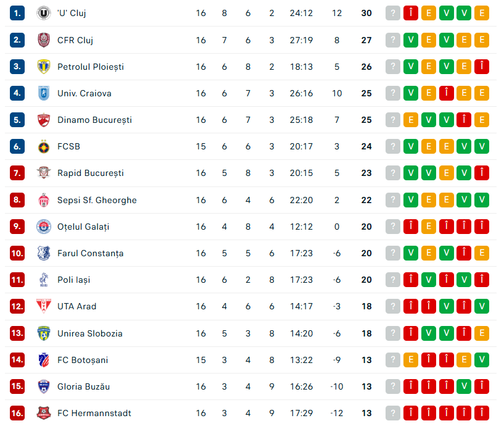This screenshot has width=504, height=426.
Task: Click the Unirea Slobozia club crest
Action: click(43, 333)
